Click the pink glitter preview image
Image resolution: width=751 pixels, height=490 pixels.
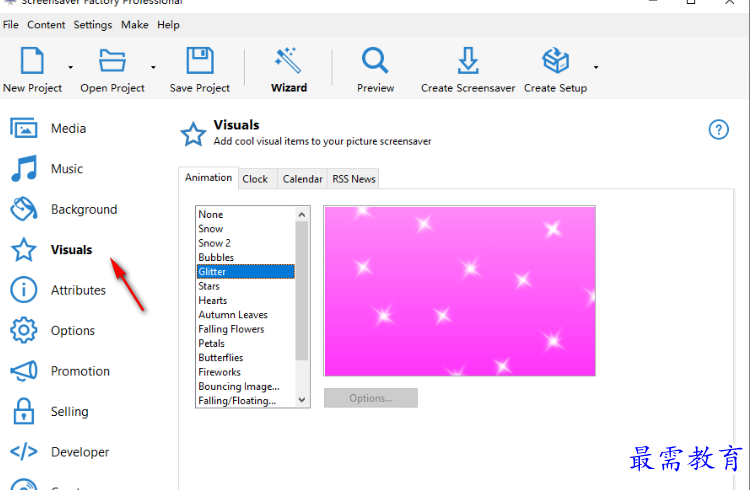coord(459,291)
